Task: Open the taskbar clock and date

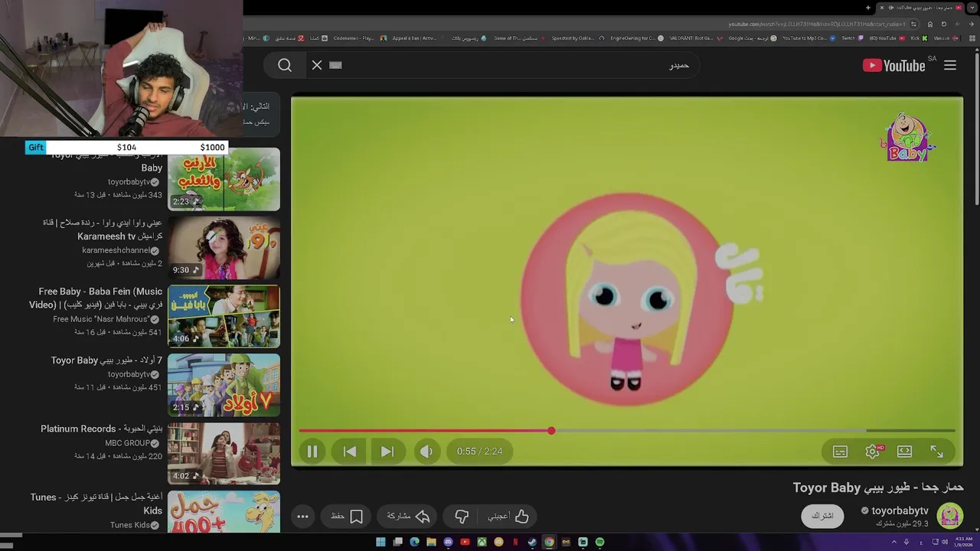Action: tap(963, 542)
